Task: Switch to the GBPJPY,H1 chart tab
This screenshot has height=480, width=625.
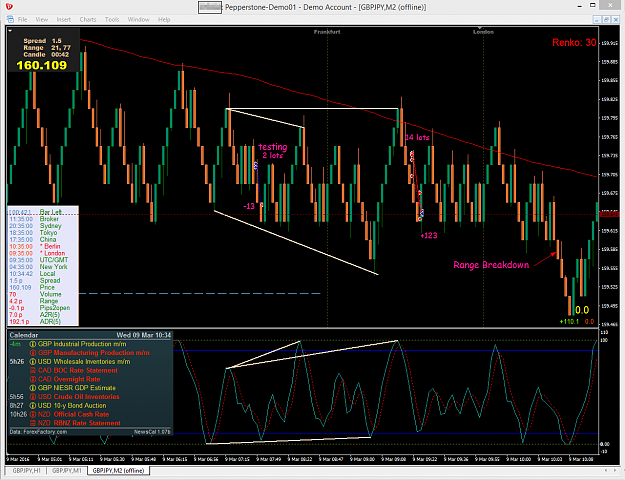Action: (x=26, y=471)
